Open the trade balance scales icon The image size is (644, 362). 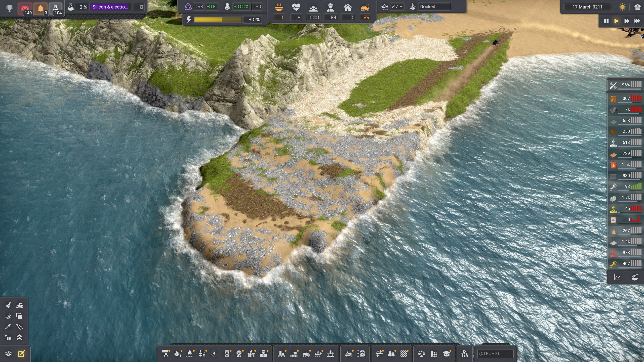pos(421,354)
